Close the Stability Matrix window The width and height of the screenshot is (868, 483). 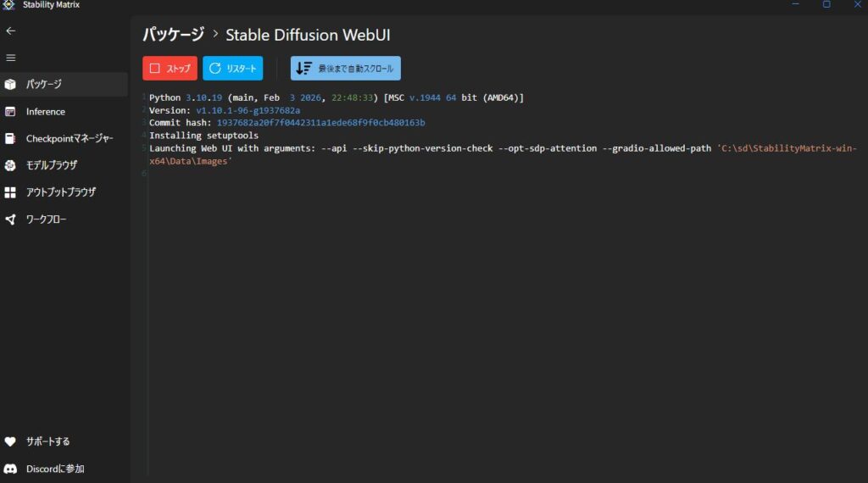pyautogui.click(x=857, y=4)
